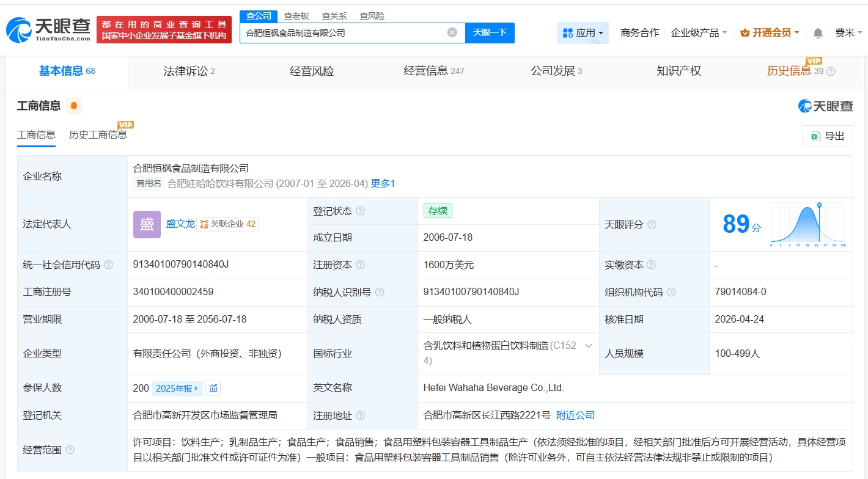Click the 盛 avatar of legal representative

147,224
